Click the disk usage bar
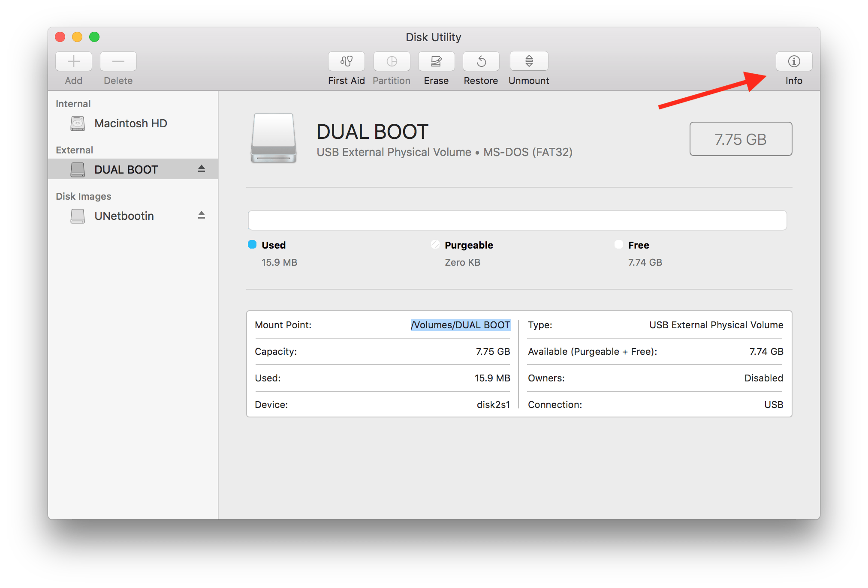Screen dimensions: 868x588 tap(517, 220)
